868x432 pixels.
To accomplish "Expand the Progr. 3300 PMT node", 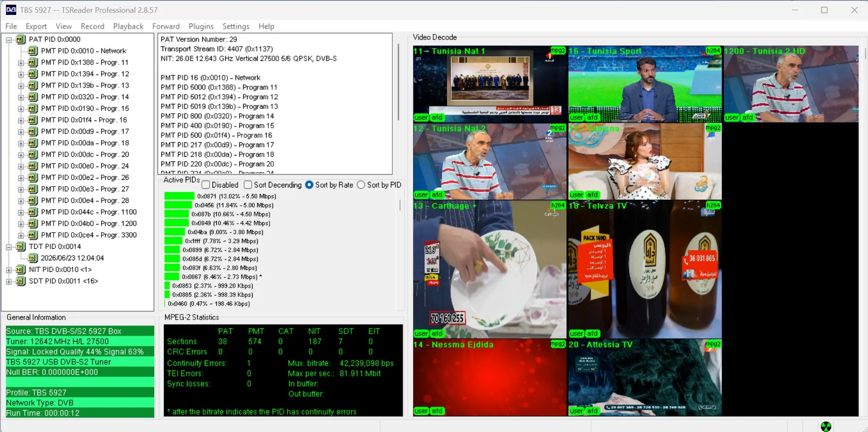I will click(x=21, y=235).
